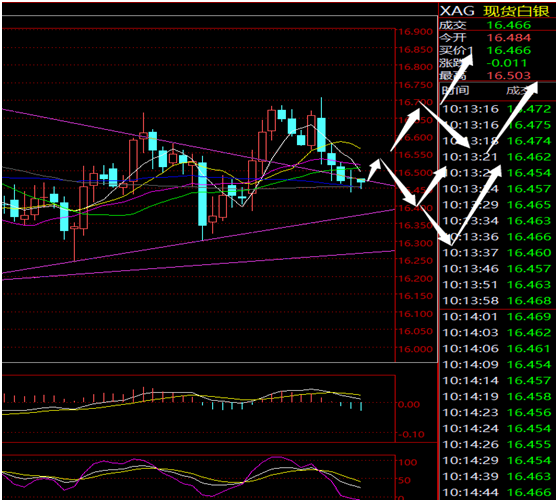The height and width of the screenshot is (502, 558).
Task: Click the tick price 16.474
Action: click(x=529, y=141)
